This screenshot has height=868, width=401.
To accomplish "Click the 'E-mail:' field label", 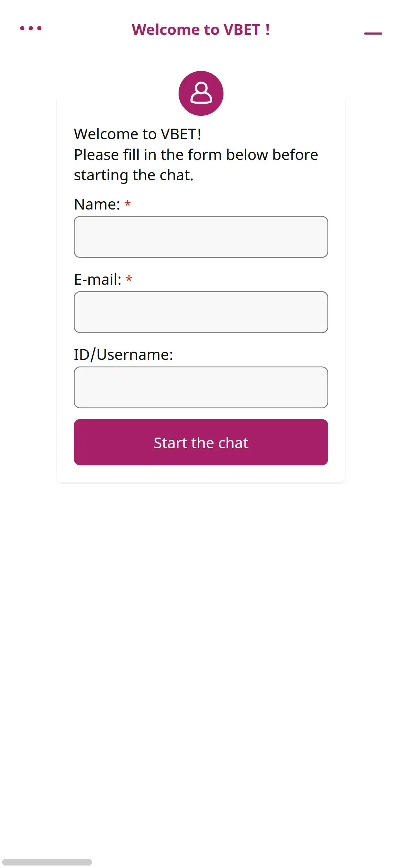I will tap(98, 280).
